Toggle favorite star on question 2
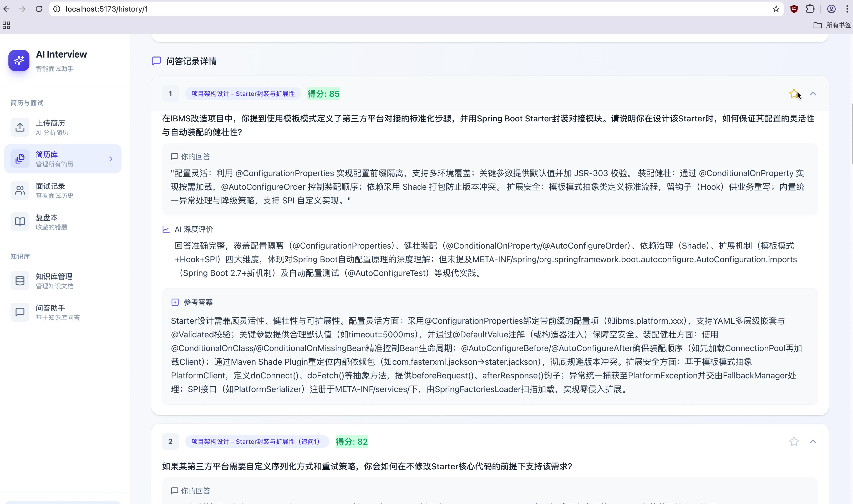 point(794,441)
